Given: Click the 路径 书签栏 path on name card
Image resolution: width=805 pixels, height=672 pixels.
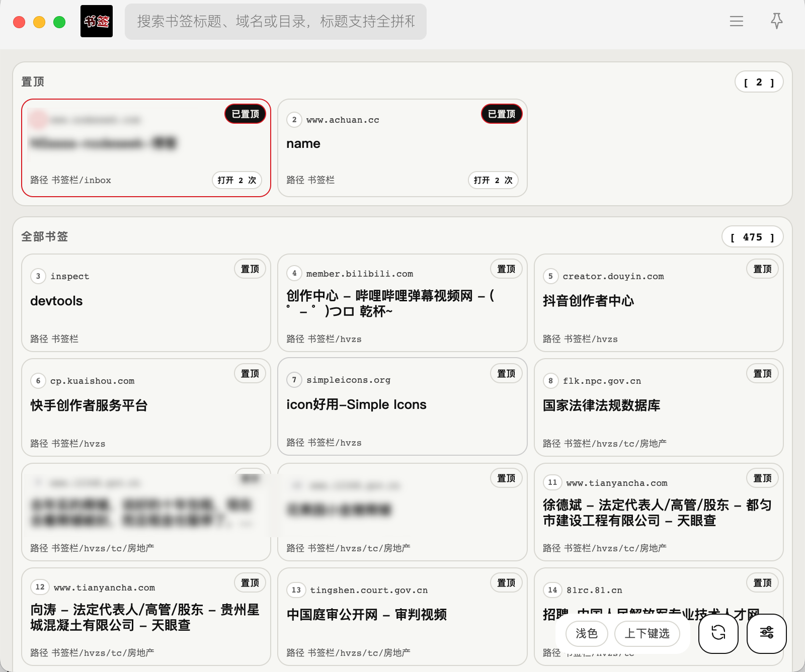Looking at the screenshot, I should pyautogui.click(x=310, y=180).
